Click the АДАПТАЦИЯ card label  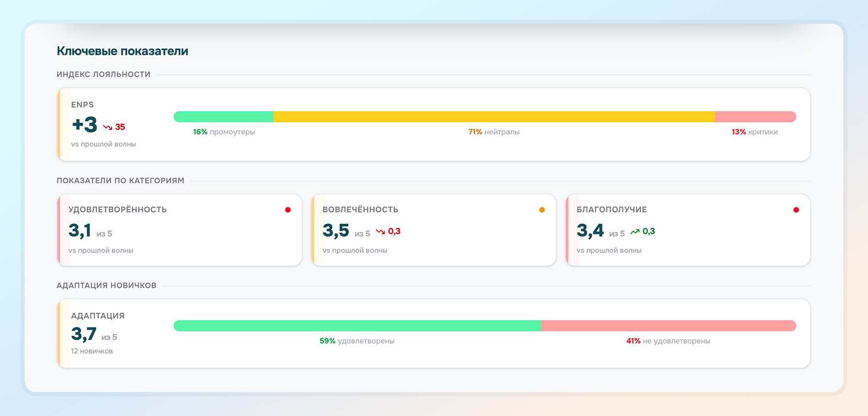coord(98,316)
